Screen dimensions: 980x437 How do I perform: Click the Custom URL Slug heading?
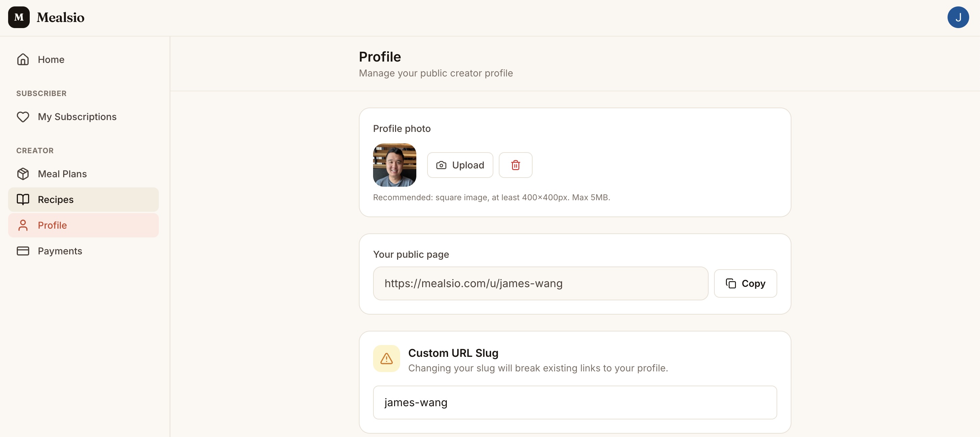pyautogui.click(x=453, y=353)
